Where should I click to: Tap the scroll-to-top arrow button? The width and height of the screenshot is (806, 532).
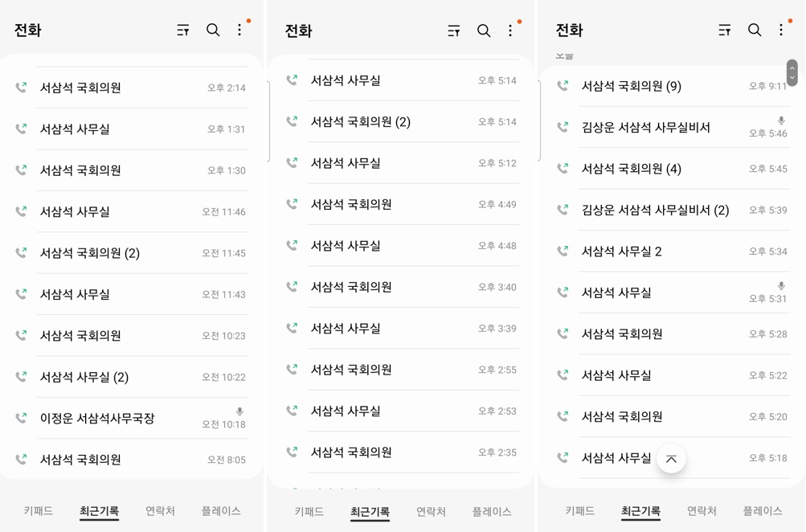tap(671, 459)
